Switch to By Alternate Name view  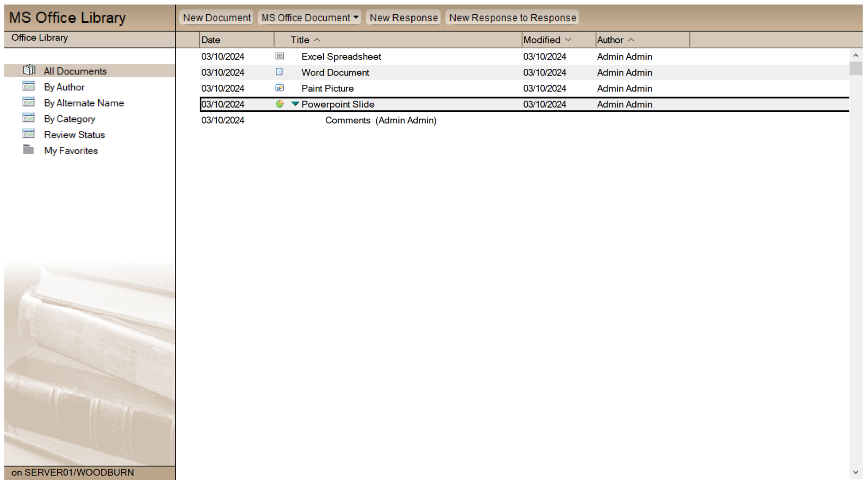(x=84, y=103)
